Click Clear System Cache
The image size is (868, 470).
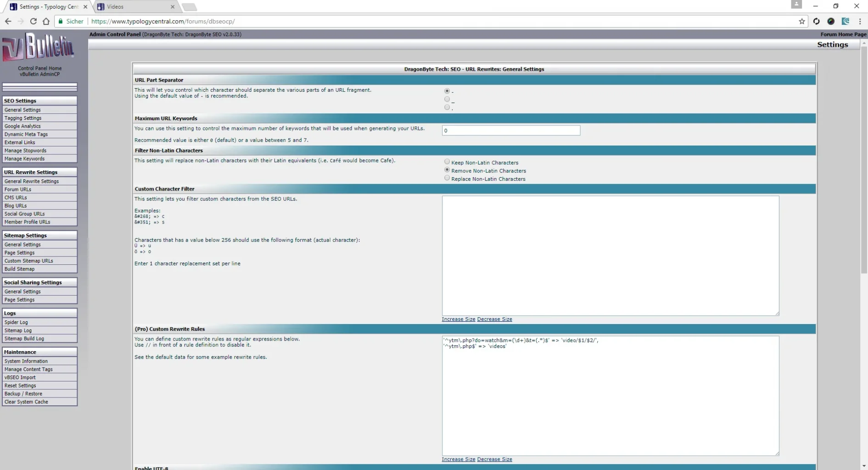(39, 402)
